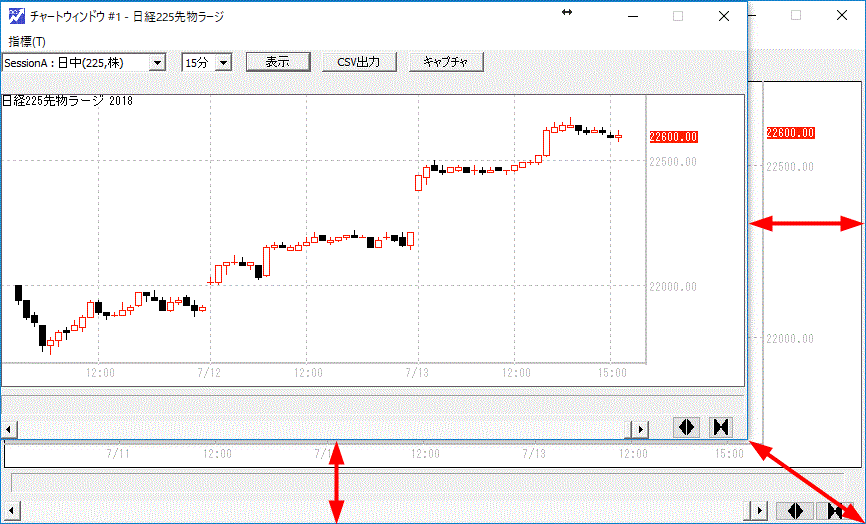Close the back chart window
866x524 pixels.
(842, 15)
